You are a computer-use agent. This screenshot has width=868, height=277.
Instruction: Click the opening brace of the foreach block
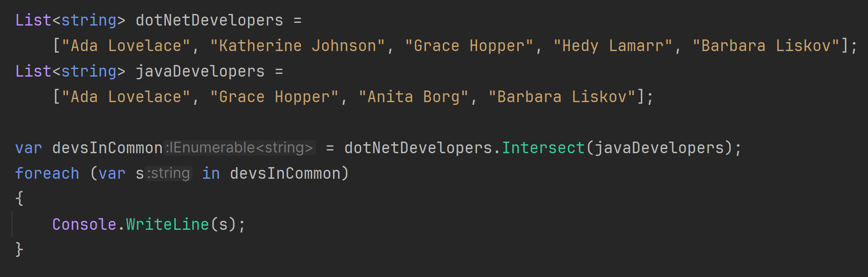[x=19, y=198]
